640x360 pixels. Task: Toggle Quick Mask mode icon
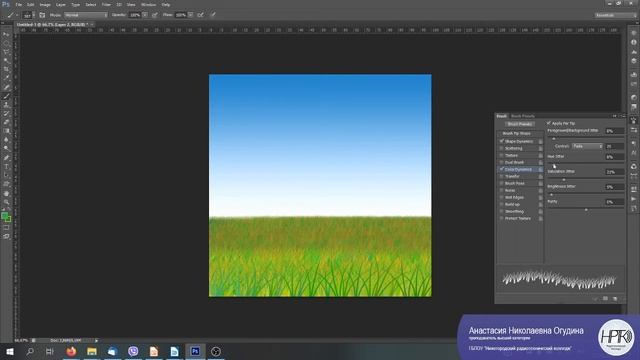click(x=6, y=227)
